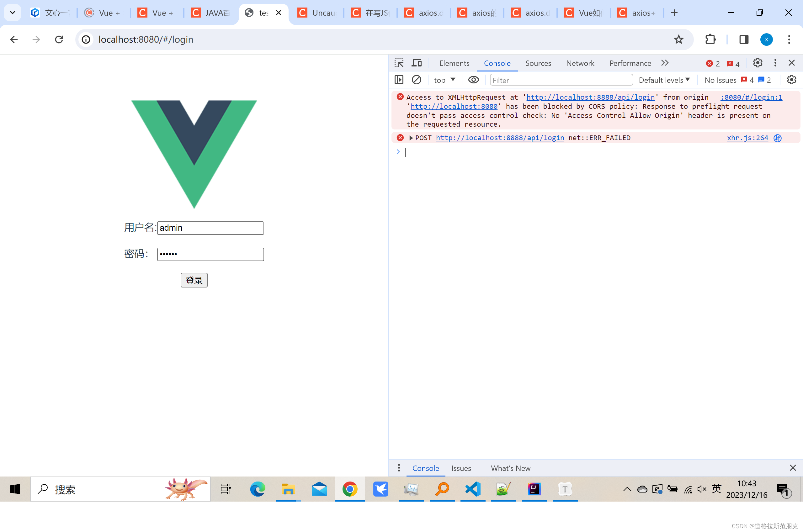Switch to the Elements tab

454,63
